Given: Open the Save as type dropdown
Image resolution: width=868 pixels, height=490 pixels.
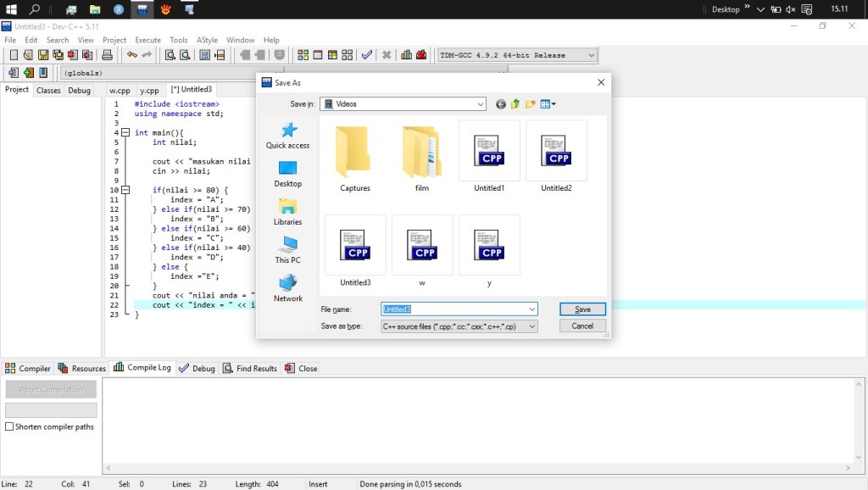Looking at the screenshot, I should (532, 326).
